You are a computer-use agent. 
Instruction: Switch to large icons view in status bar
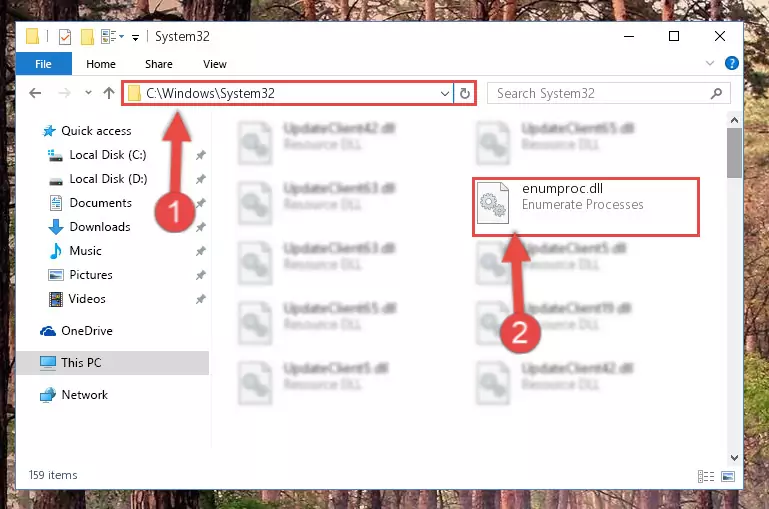coord(728,476)
